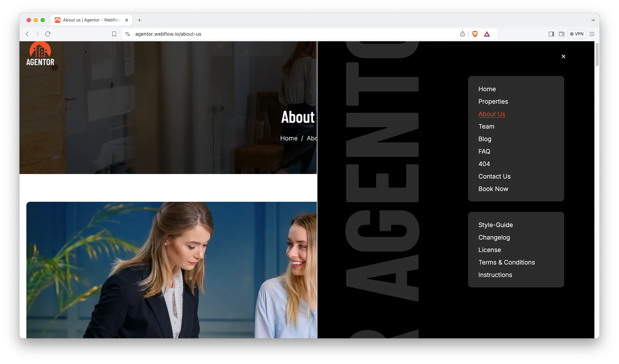619x364 pixels.
Task: Click the browser back arrow
Action: click(x=27, y=34)
